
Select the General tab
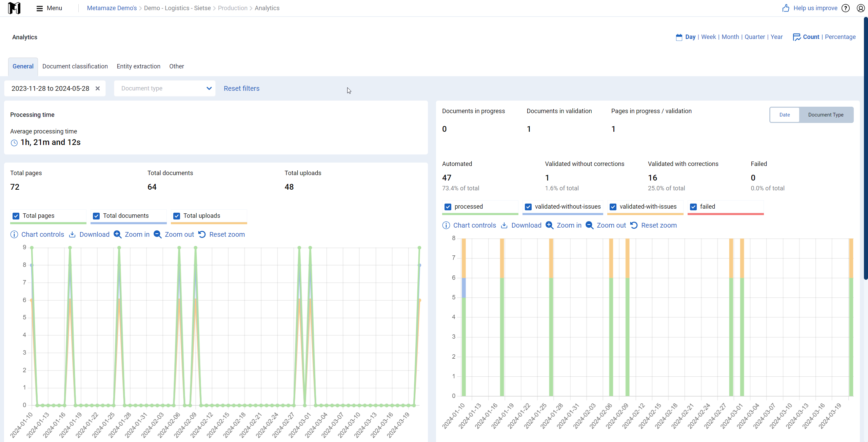click(x=23, y=66)
